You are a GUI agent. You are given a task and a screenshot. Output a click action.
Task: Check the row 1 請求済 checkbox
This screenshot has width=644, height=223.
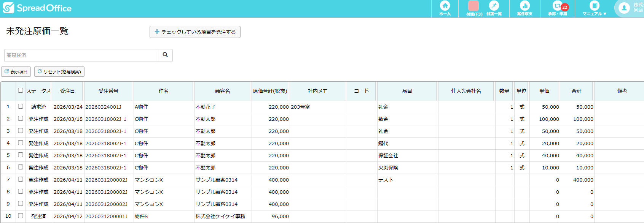click(x=21, y=106)
